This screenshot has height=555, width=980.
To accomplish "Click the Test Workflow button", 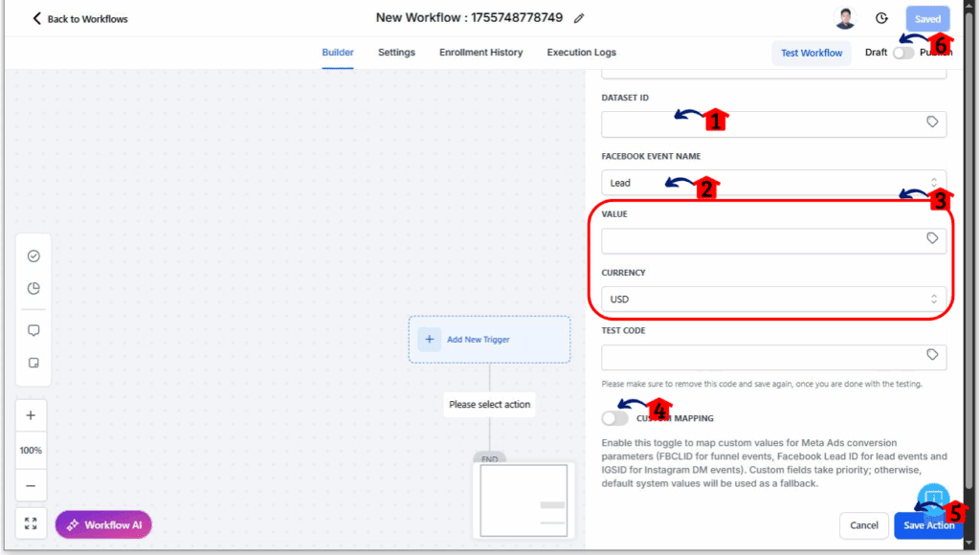I will [812, 54].
